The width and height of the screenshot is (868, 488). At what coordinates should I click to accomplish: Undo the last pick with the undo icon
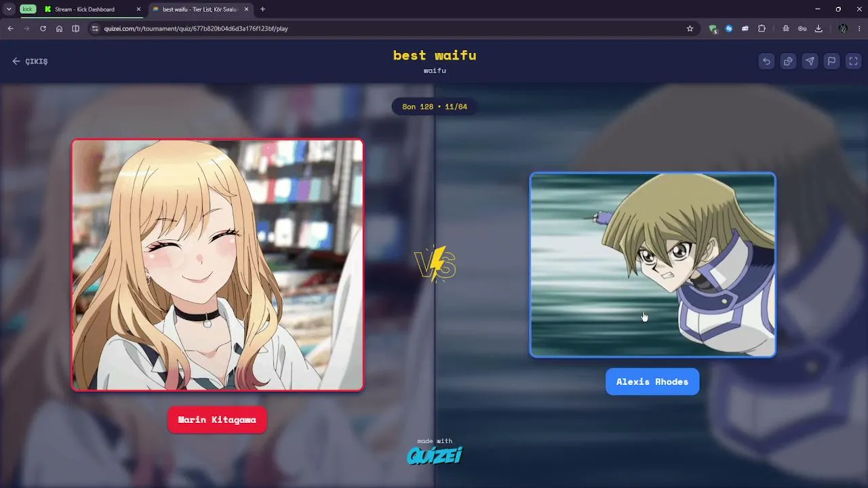pos(766,61)
